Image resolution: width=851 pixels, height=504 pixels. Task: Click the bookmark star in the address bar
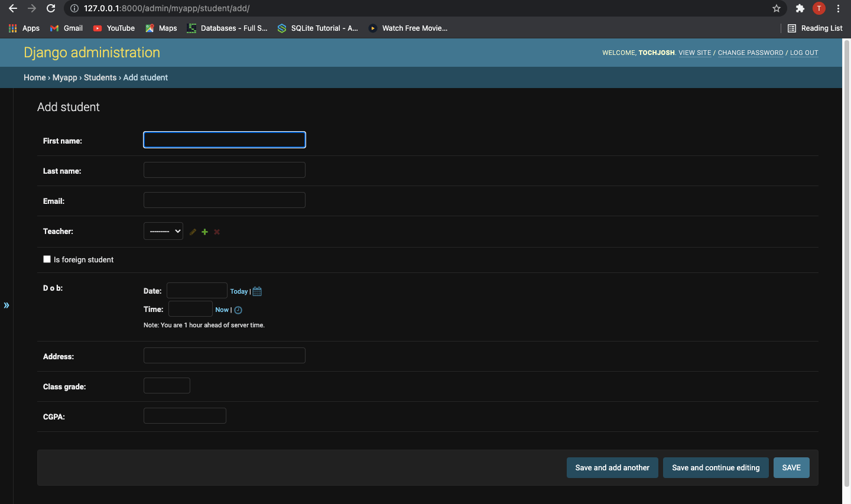coord(777,8)
